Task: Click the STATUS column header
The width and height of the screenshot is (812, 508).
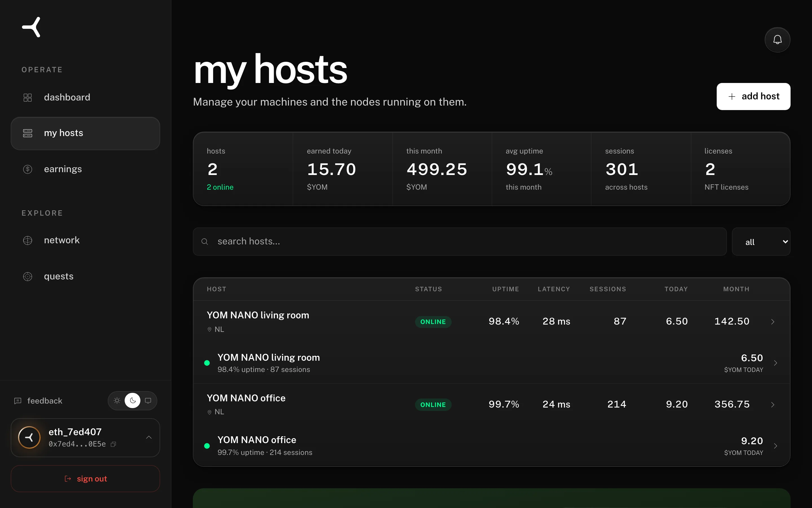Action: coord(429,289)
